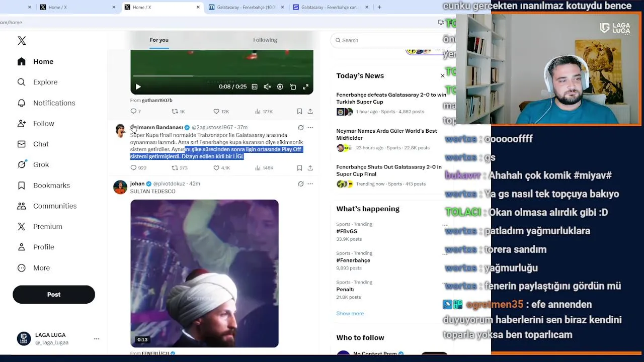644x362 pixels.
Task: Bookmark the @2agustoss1967 post
Action: tap(299, 168)
